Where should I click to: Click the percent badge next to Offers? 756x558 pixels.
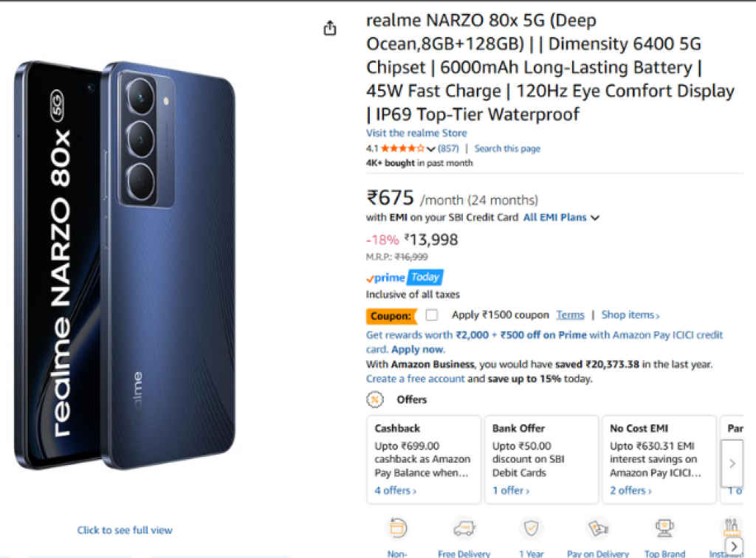(x=375, y=399)
